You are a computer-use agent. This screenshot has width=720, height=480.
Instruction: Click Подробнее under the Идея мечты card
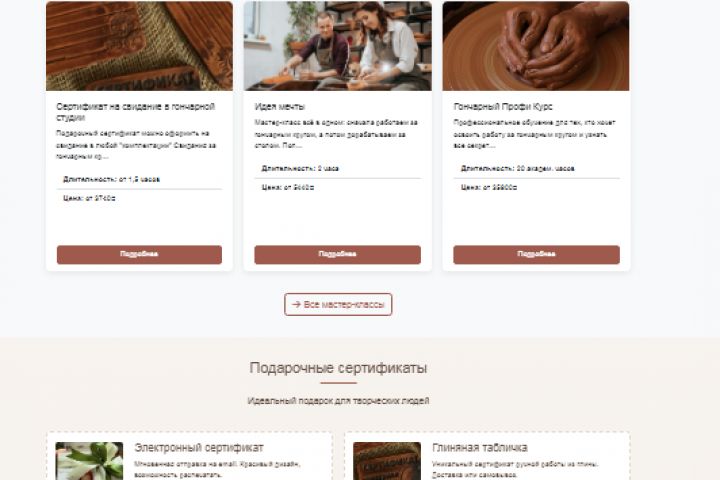(x=338, y=254)
